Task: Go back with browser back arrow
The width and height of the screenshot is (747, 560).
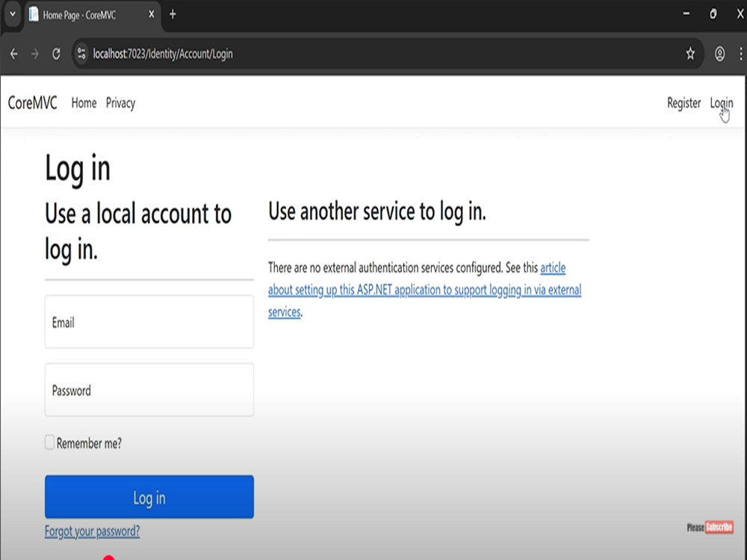Action: [x=14, y=54]
